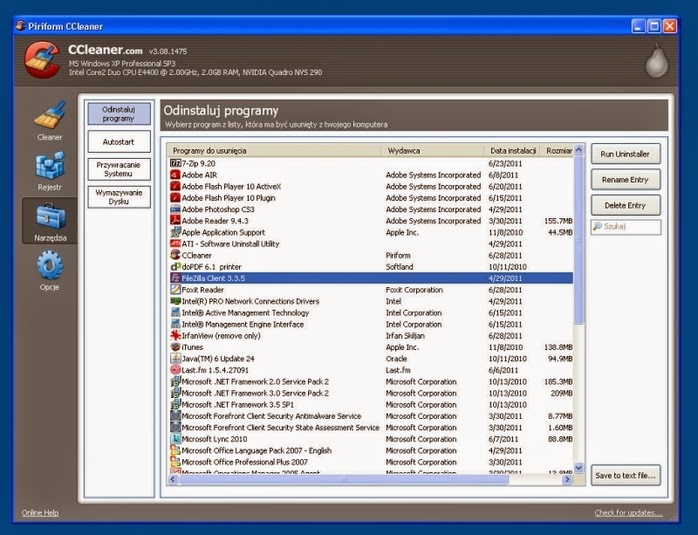The height and width of the screenshot is (535, 698).
Task: Select Forefront Client Security Antimalware Service row
Action: [371, 416]
